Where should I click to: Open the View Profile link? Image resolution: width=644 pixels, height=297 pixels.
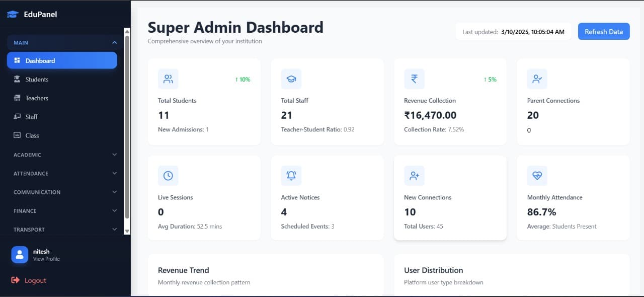[46, 259]
